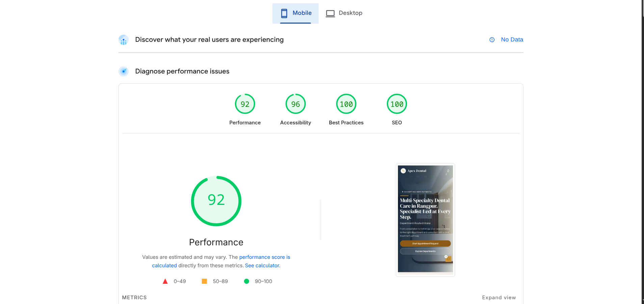Viewport: 644px width, 304px height.
Task: Expand the metrics with Expand view
Action: [499, 298]
